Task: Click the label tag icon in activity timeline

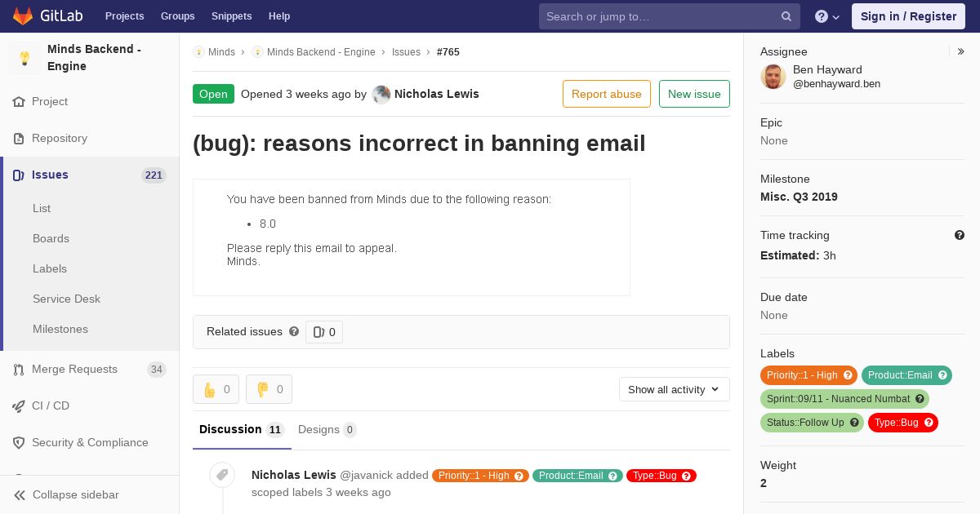Action: pyautogui.click(x=222, y=475)
